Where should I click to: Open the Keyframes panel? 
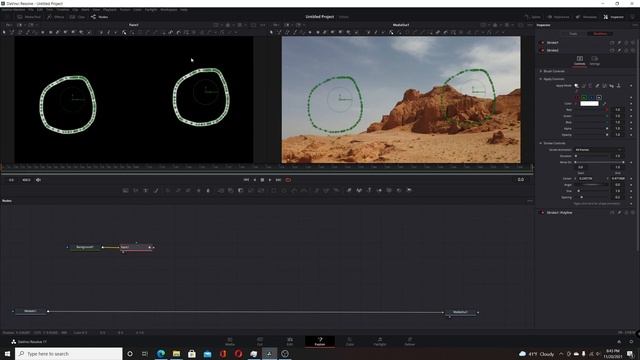(x=558, y=17)
